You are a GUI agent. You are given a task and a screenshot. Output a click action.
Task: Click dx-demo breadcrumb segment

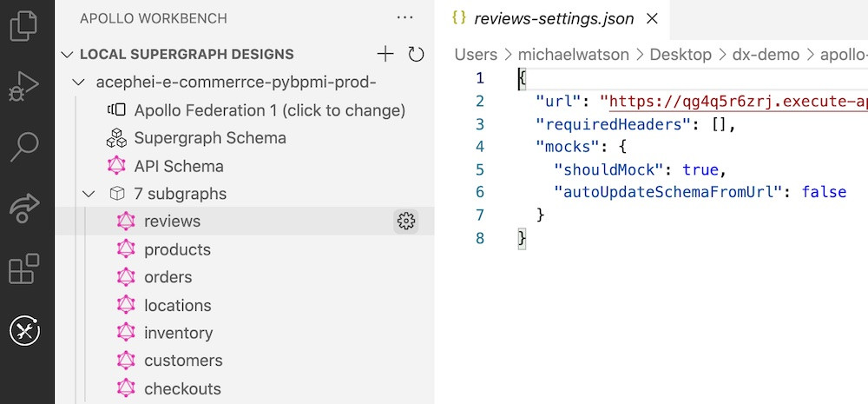(x=766, y=55)
